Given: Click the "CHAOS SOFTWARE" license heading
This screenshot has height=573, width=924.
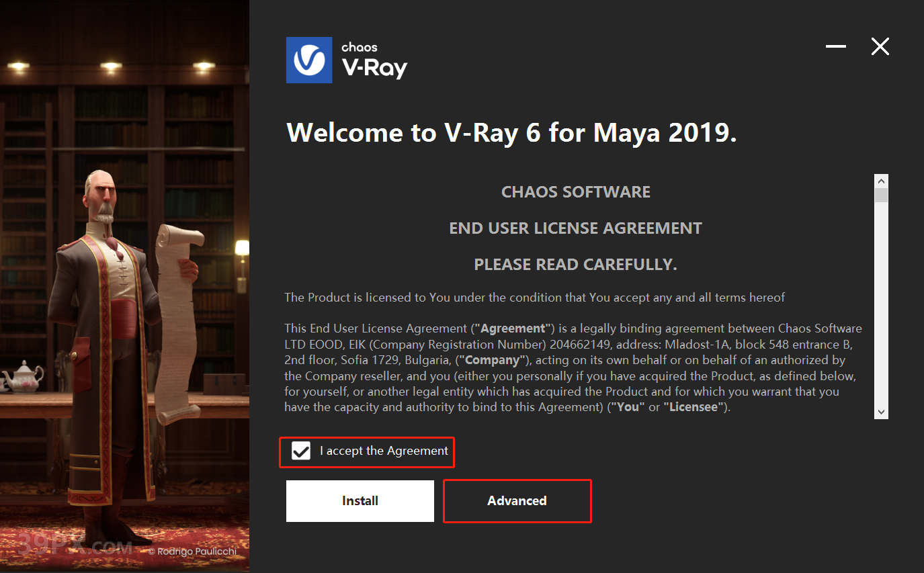Looking at the screenshot, I should (576, 192).
